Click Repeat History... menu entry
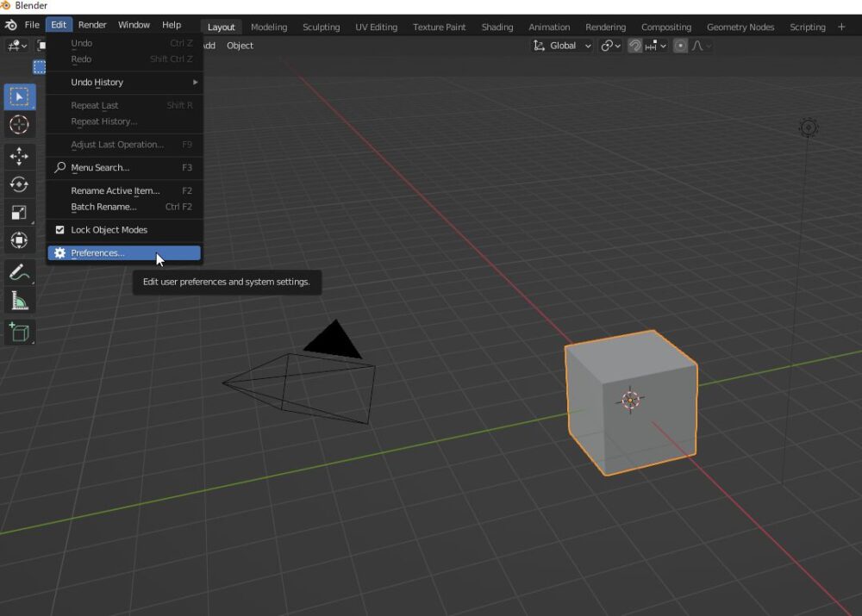 coord(124,121)
